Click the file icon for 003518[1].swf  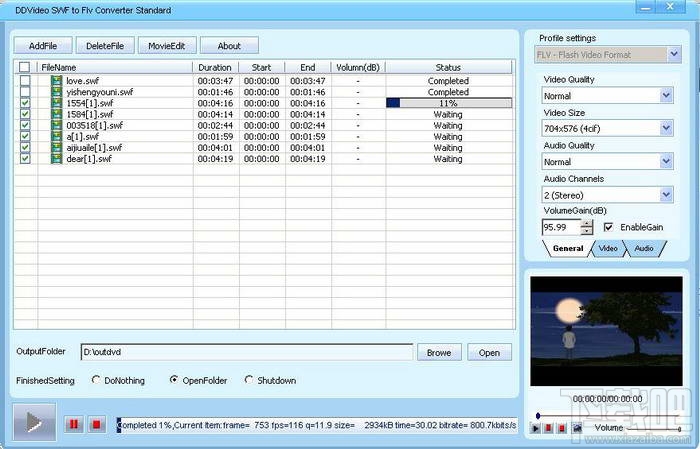56,125
